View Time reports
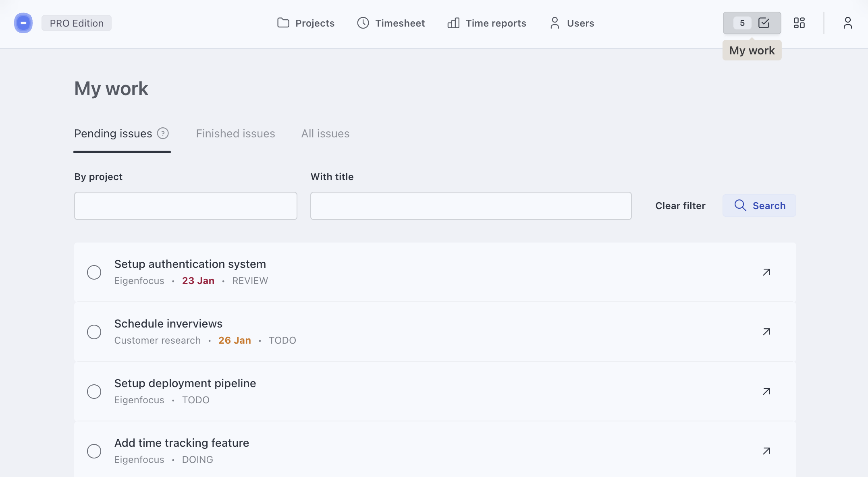This screenshot has width=868, height=477. point(486,23)
